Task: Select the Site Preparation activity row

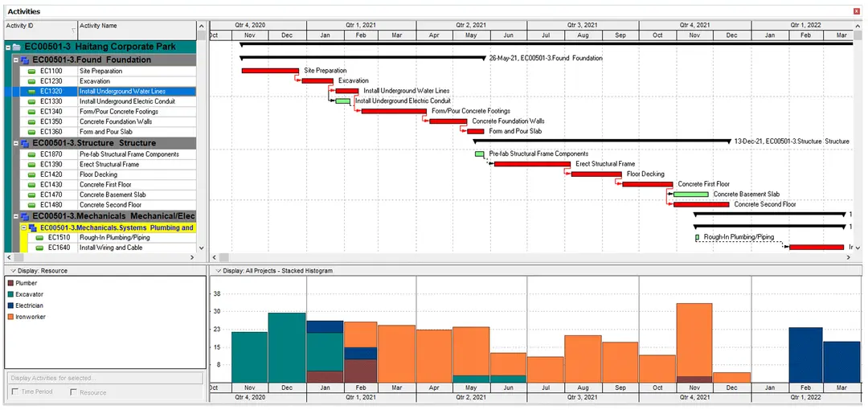Action: click(x=108, y=72)
